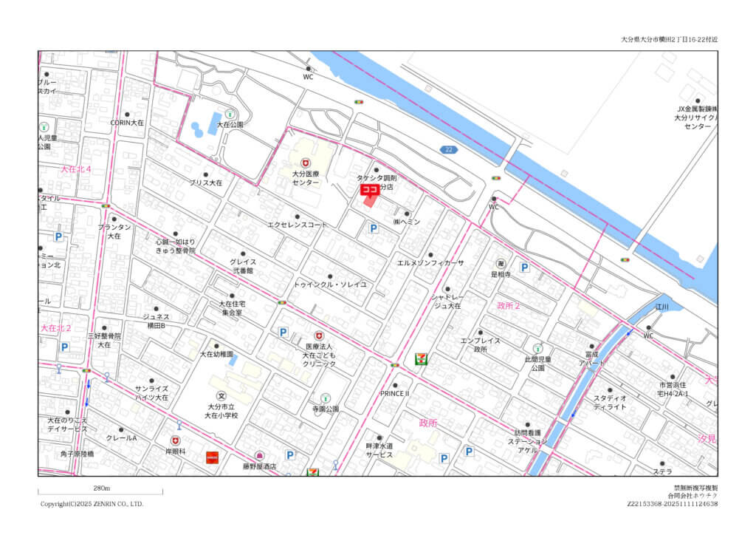The width and height of the screenshot is (756, 535).
Task: Click the ZENRIN copyright notice
Action: click(x=92, y=504)
